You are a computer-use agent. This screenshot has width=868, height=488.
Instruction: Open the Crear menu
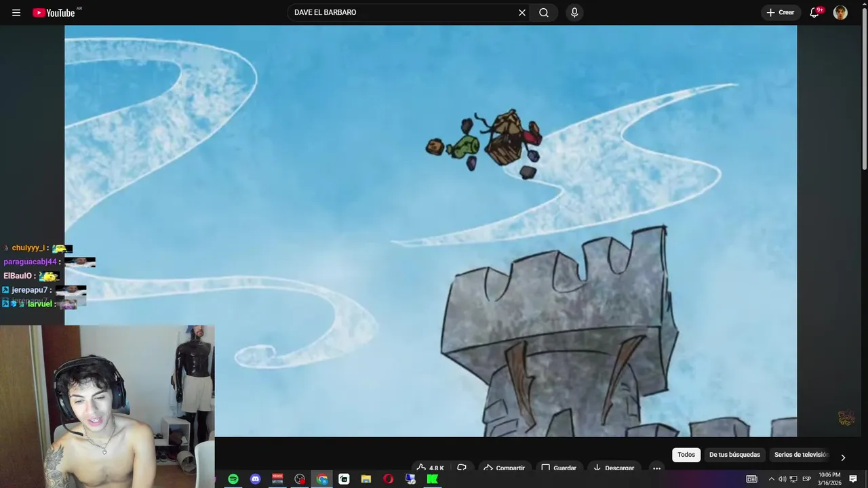[781, 13]
